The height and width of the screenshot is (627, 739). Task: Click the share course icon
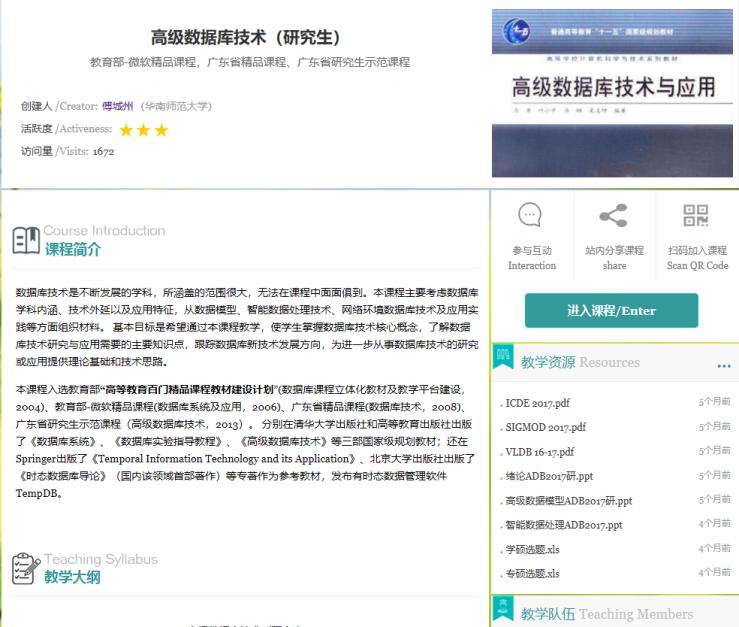[613, 215]
